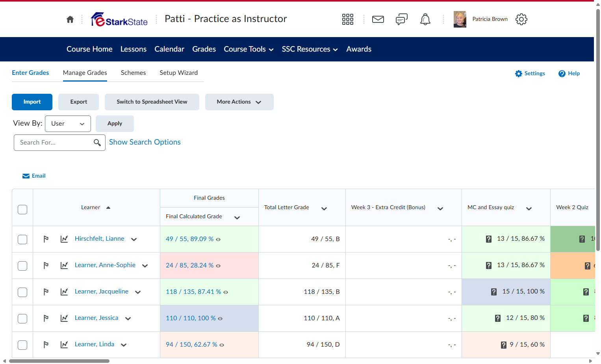Switch to the Schemes tab
Screen dimensions: 601x364
(x=134, y=73)
